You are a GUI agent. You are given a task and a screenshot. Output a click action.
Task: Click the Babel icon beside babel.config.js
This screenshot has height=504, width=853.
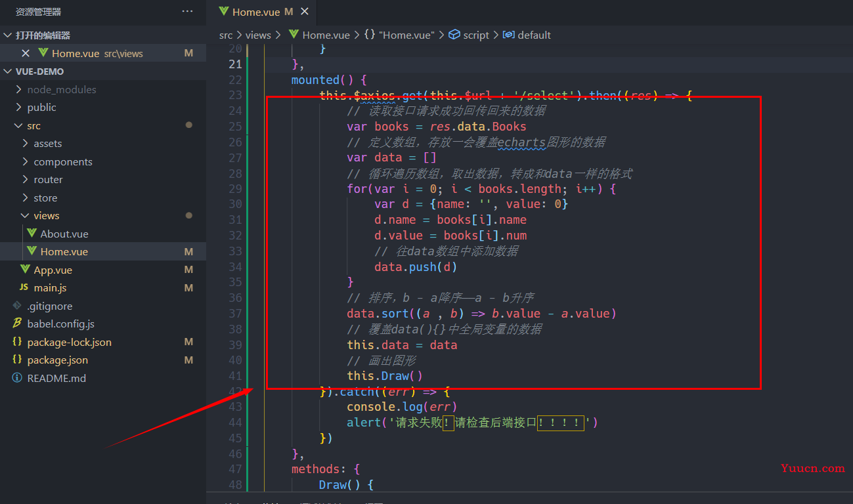(17, 324)
